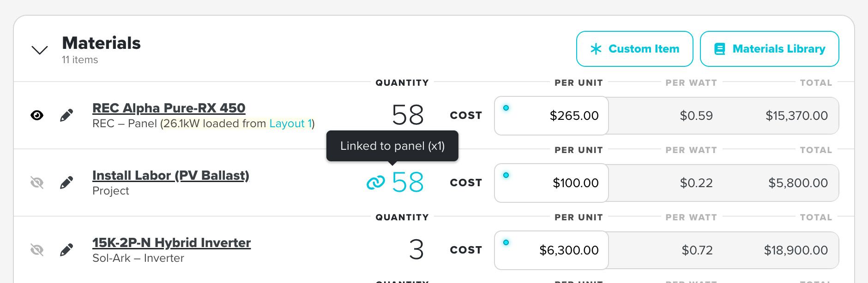Follow the Layout 1 link
Screen dimensions: 868x283
tap(290, 124)
